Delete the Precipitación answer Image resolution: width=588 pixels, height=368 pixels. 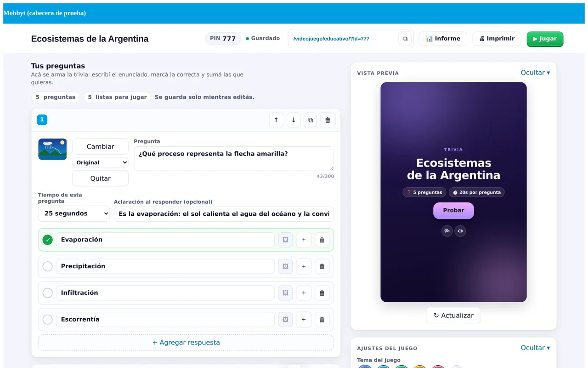point(322,266)
